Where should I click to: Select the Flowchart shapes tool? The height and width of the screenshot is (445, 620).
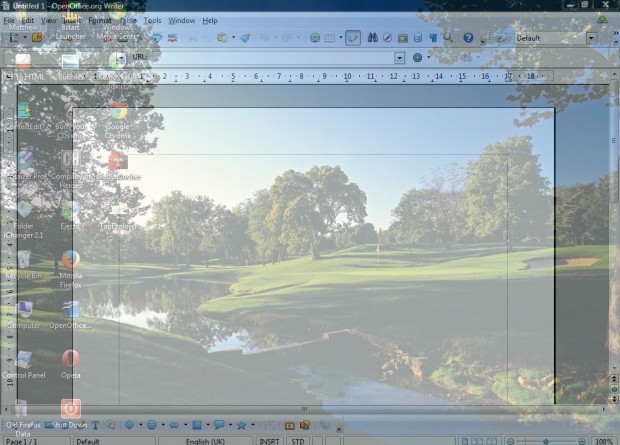coord(197,425)
